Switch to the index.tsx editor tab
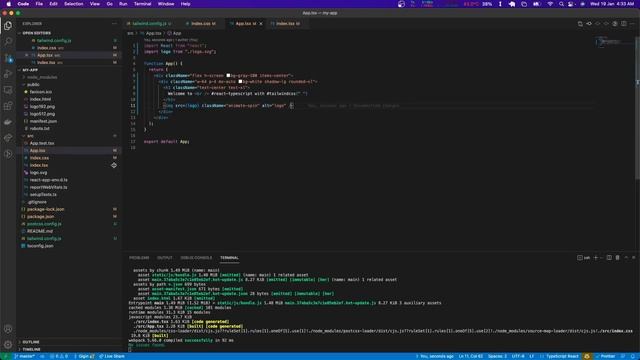 point(287,24)
